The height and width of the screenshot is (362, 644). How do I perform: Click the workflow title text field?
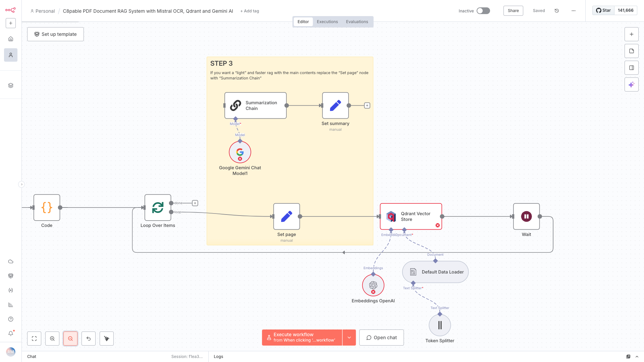point(148,11)
